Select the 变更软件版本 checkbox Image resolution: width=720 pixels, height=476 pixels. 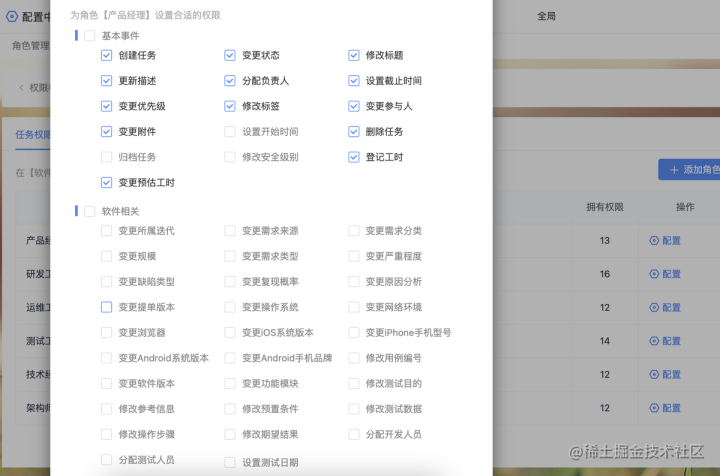click(106, 383)
